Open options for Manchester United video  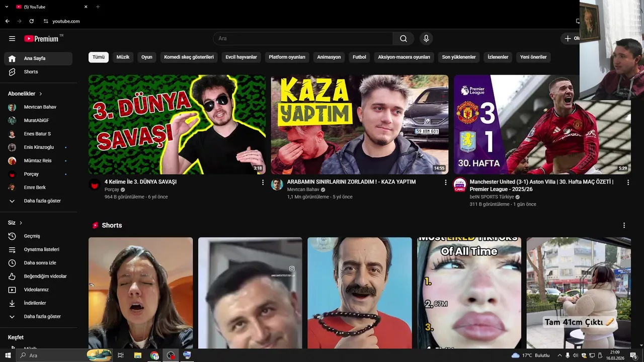click(628, 183)
